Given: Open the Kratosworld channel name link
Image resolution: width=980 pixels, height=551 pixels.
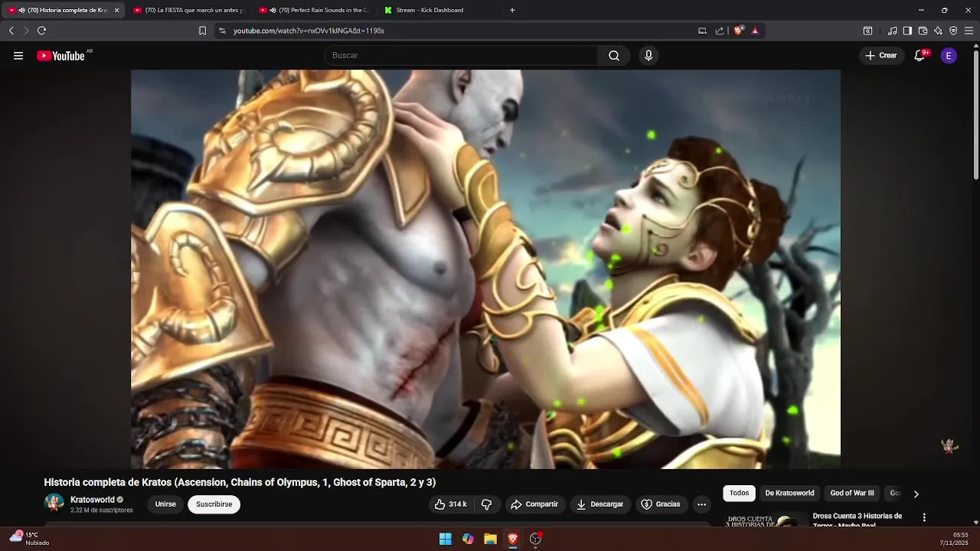Looking at the screenshot, I should (x=92, y=500).
